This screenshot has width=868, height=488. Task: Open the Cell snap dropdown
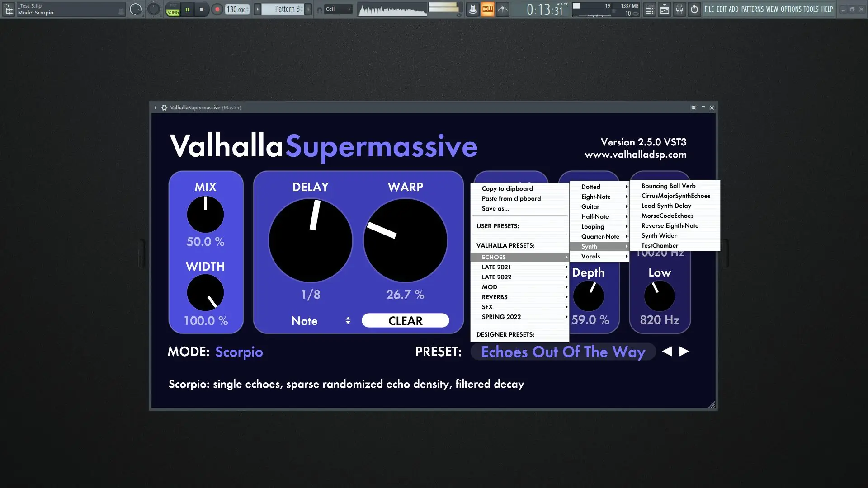[x=338, y=9]
